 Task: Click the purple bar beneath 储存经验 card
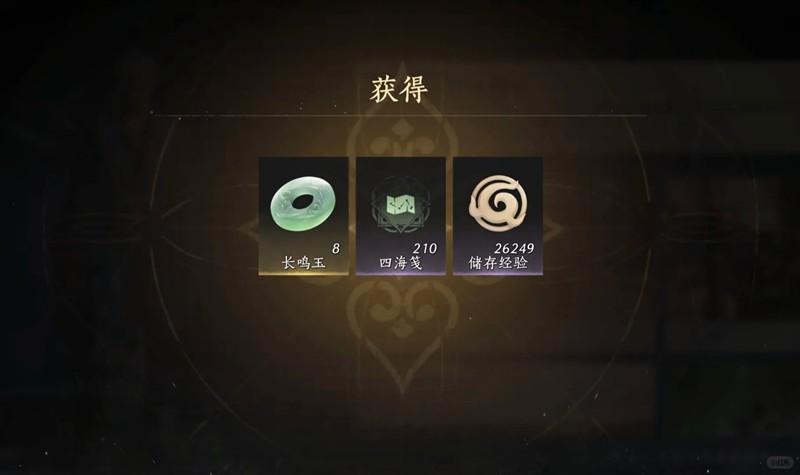[498, 273]
